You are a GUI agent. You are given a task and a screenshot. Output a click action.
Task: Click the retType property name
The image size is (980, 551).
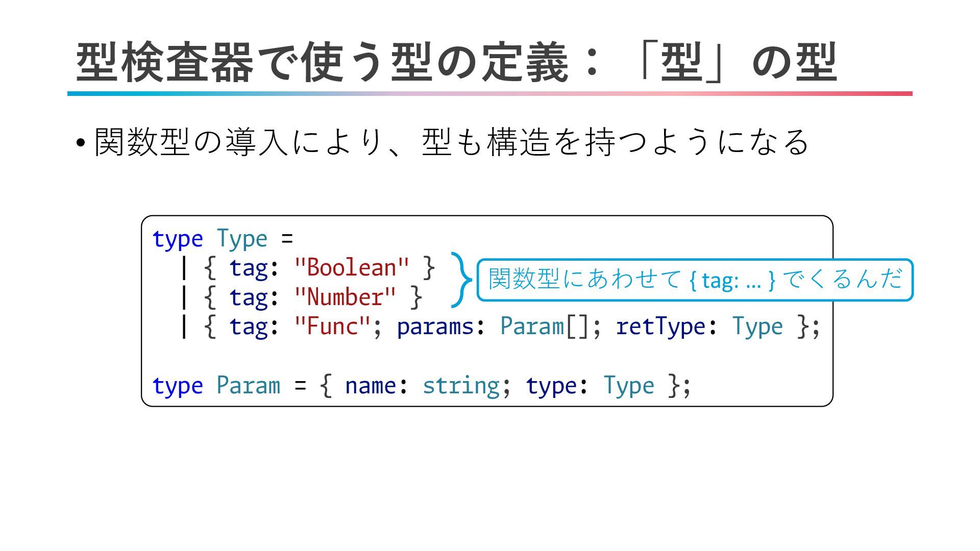(660, 327)
